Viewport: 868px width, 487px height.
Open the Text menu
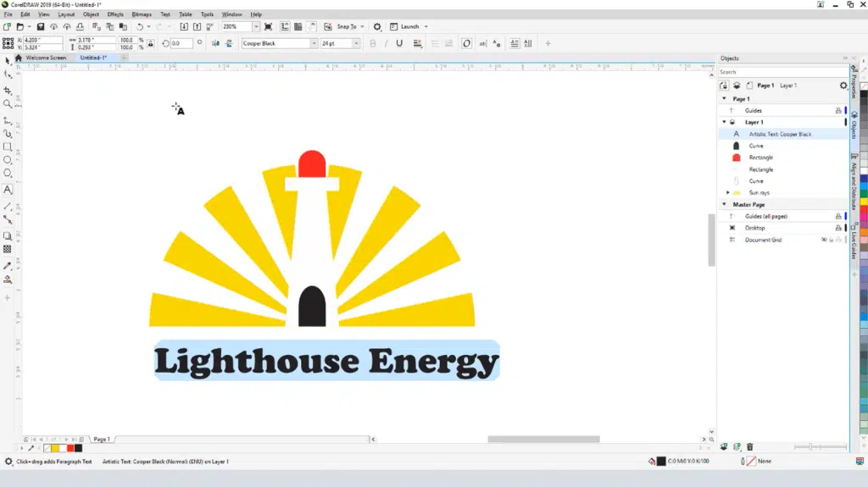pos(165,14)
